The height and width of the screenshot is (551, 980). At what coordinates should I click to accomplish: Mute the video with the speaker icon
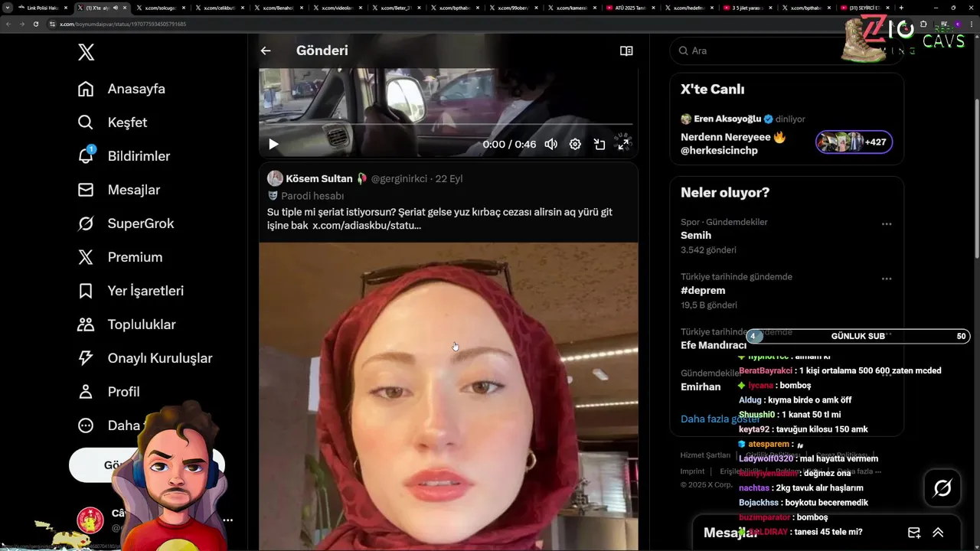tap(550, 144)
